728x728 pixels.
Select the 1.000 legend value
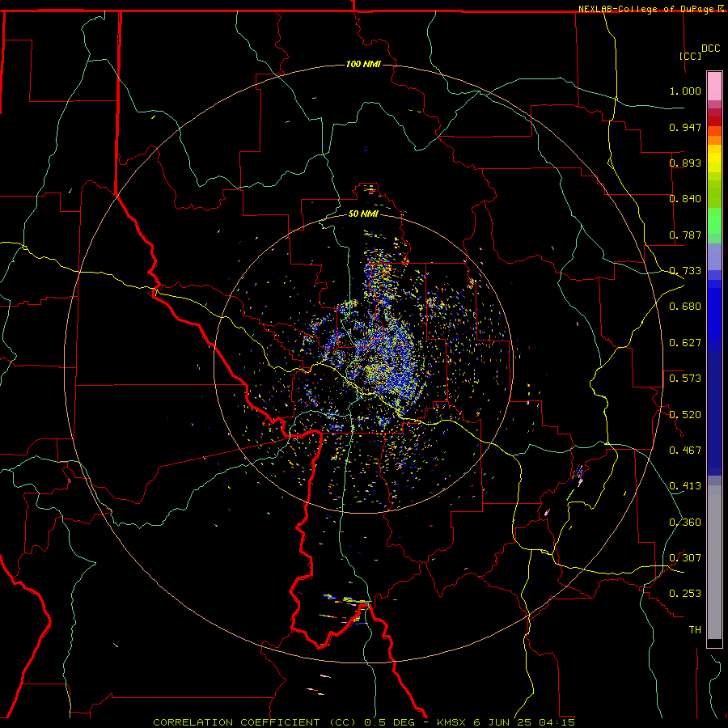(685, 91)
